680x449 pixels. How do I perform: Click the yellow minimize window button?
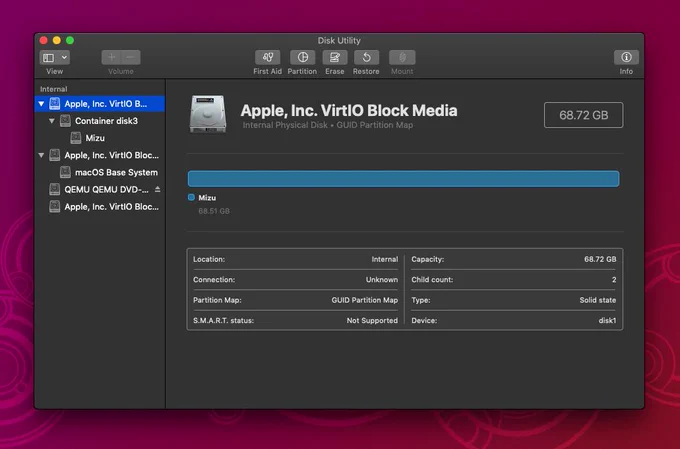(56, 40)
